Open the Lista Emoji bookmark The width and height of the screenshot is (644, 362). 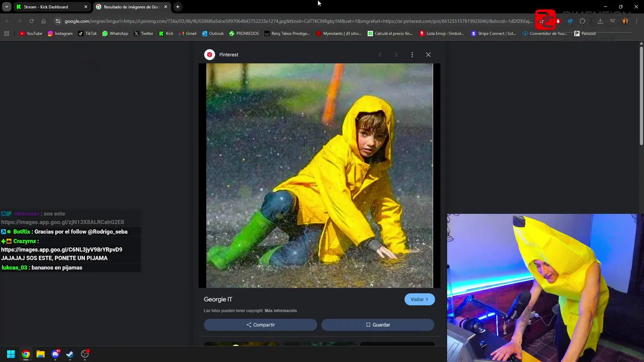point(441,34)
